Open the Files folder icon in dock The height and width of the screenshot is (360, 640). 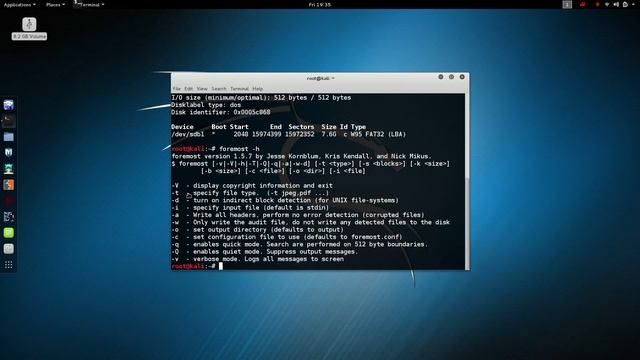pos(9,137)
